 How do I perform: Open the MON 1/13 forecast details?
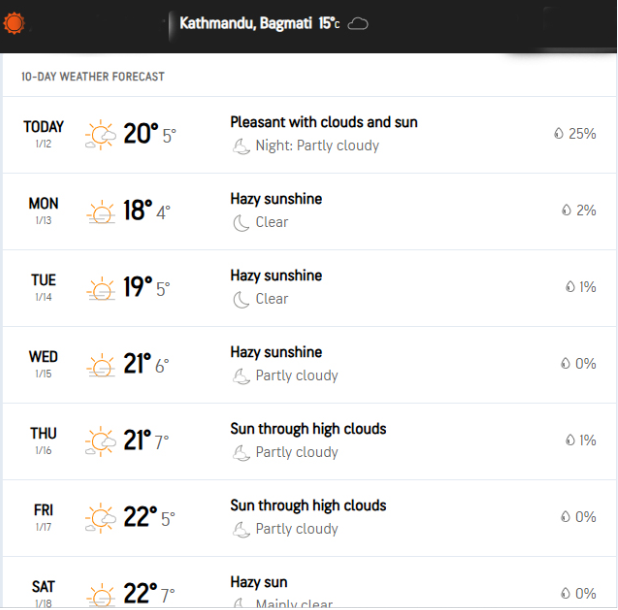coord(309,212)
